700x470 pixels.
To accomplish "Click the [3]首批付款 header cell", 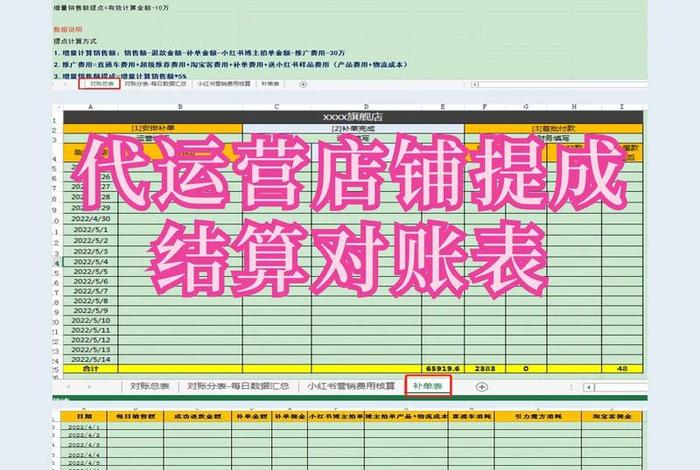I will 554,128.
